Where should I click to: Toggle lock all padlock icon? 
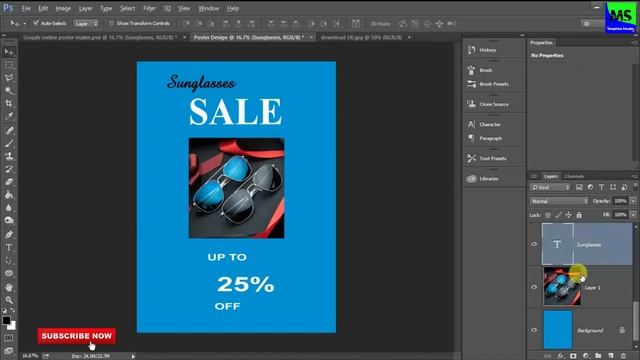click(579, 215)
